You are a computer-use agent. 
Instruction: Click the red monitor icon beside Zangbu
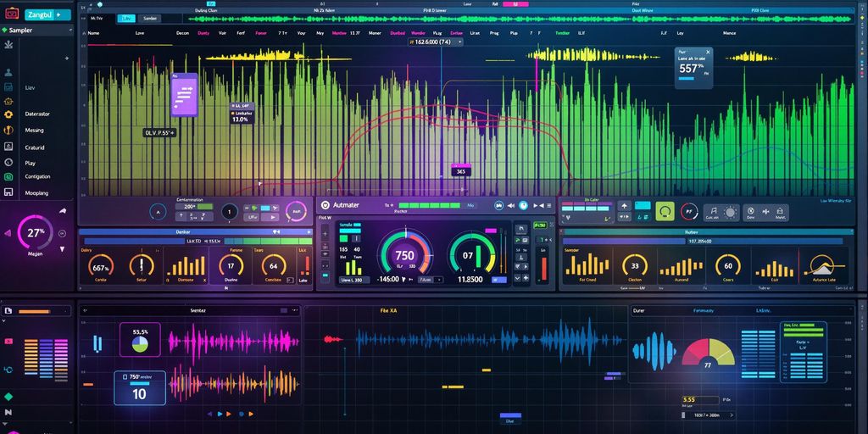point(12,14)
